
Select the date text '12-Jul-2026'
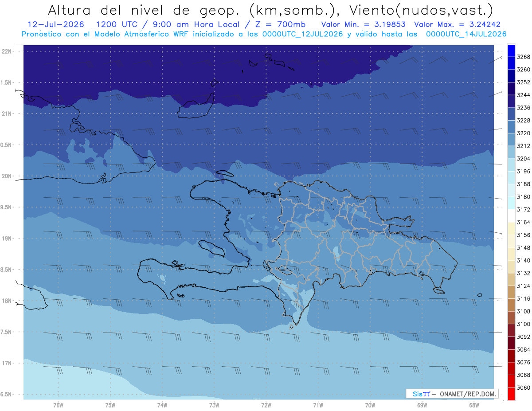click(56, 24)
